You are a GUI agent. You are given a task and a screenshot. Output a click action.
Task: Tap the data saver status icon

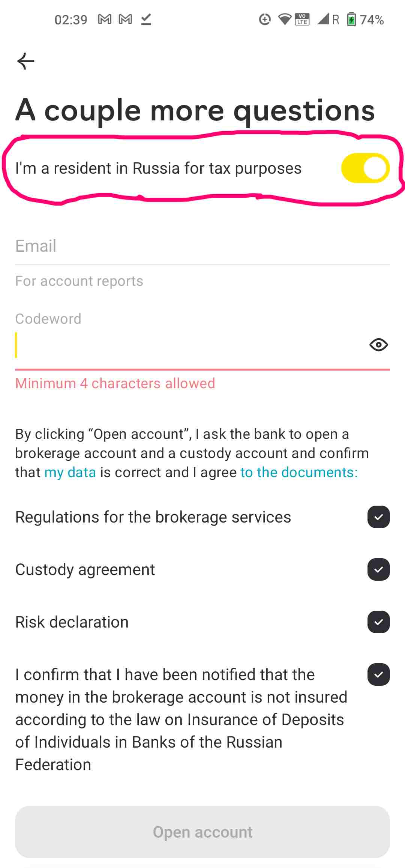pos(265,19)
